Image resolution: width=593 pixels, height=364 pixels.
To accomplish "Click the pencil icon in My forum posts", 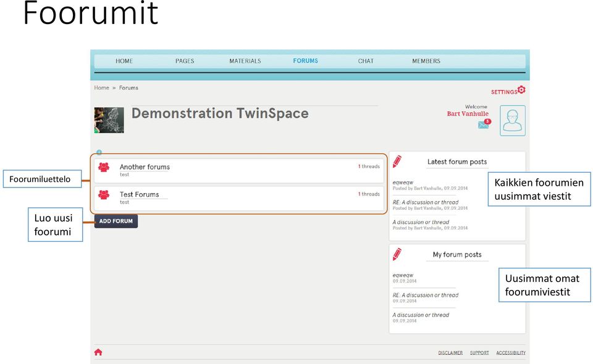I will click(397, 254).
